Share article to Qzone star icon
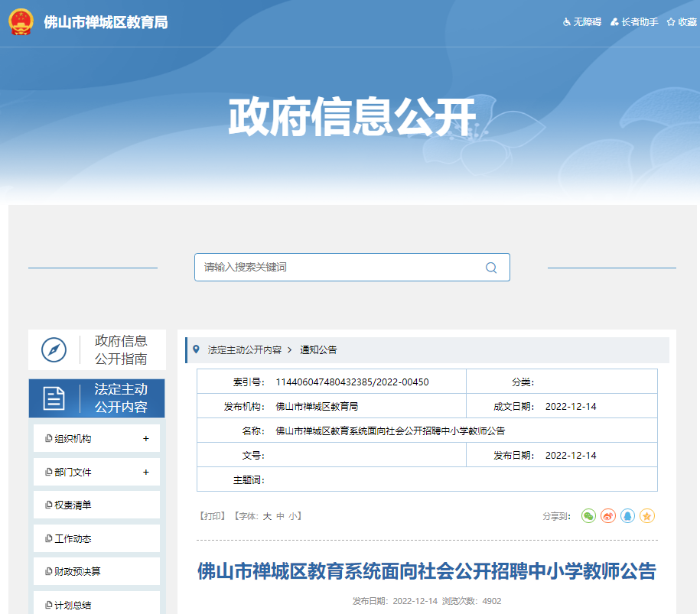The height and width of the screenshot is (614, 700). point(647,516)
